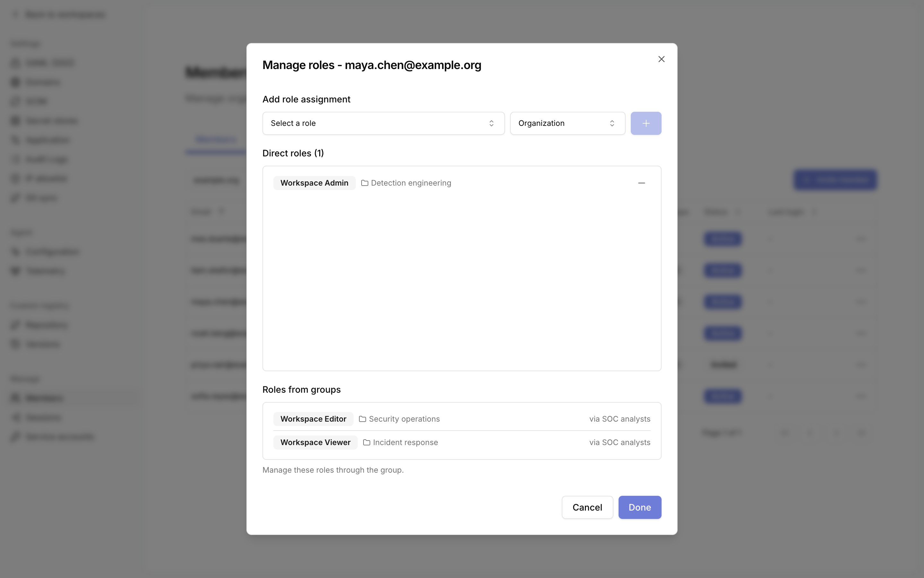Click the Direct roles (1) heading
924x578 pixels.
pos(293,153)
